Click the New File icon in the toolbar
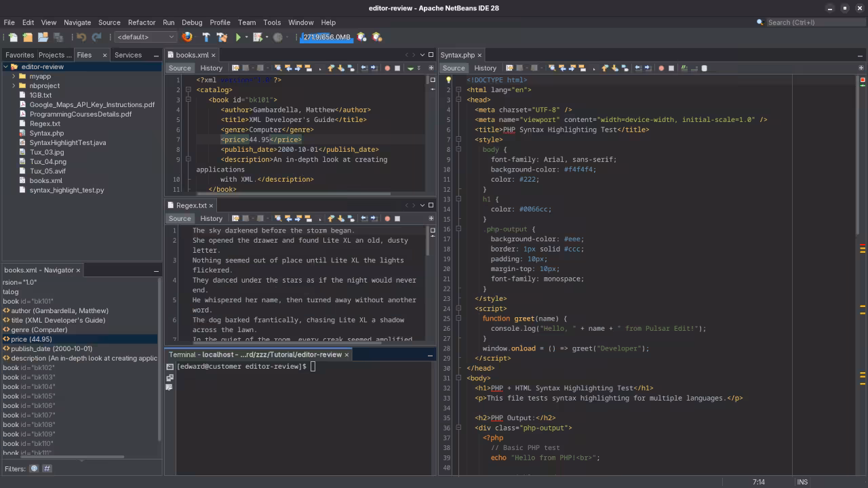This screenshot has width=868, height=488. (12, 37)
